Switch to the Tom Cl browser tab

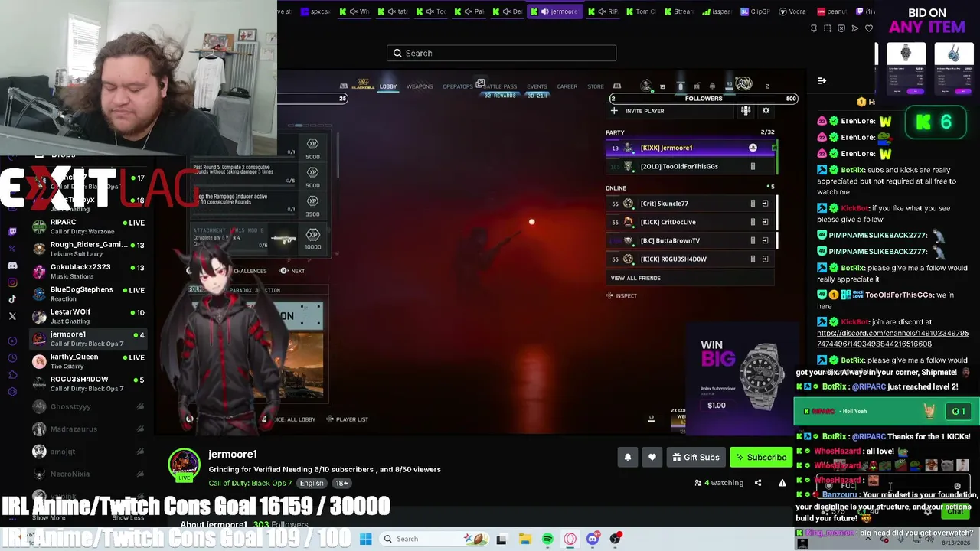click(x=641, y=11)
